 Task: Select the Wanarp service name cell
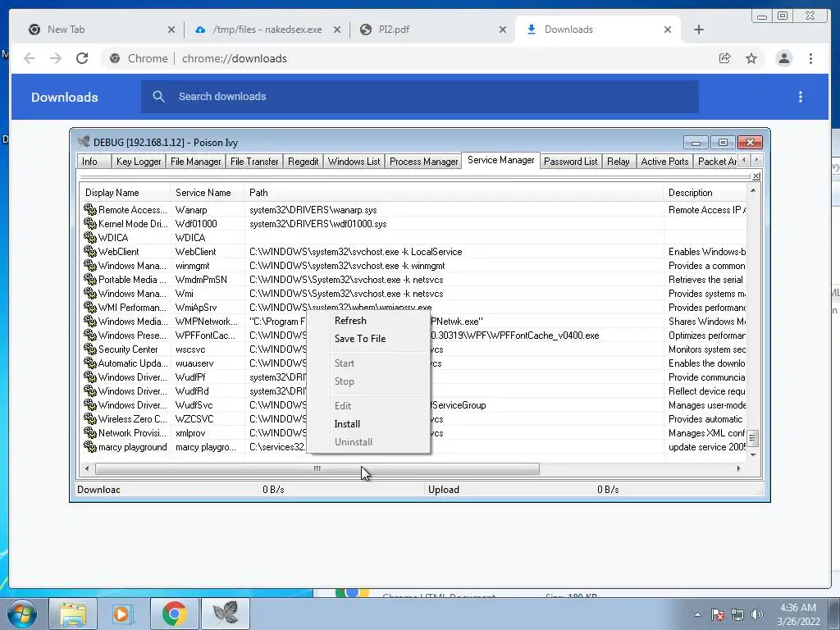(191, 210)
